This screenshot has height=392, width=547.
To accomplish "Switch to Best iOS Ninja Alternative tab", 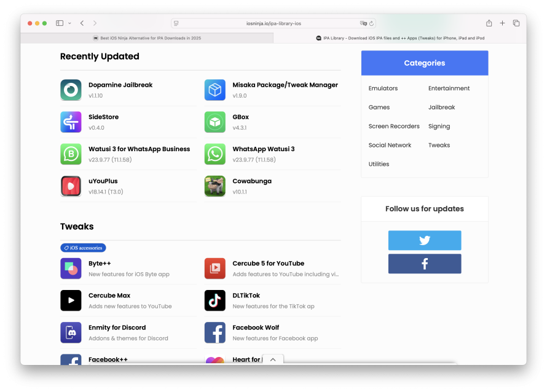I will [147, 38].
